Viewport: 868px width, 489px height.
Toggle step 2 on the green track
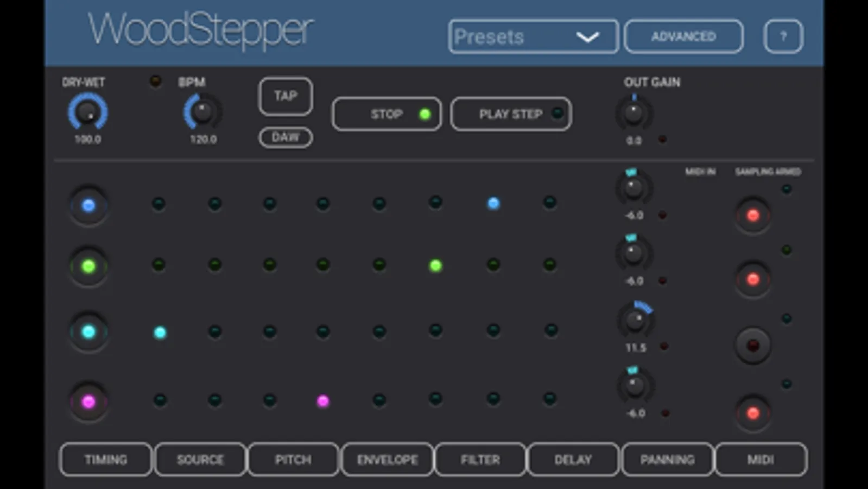coord(215,265)
